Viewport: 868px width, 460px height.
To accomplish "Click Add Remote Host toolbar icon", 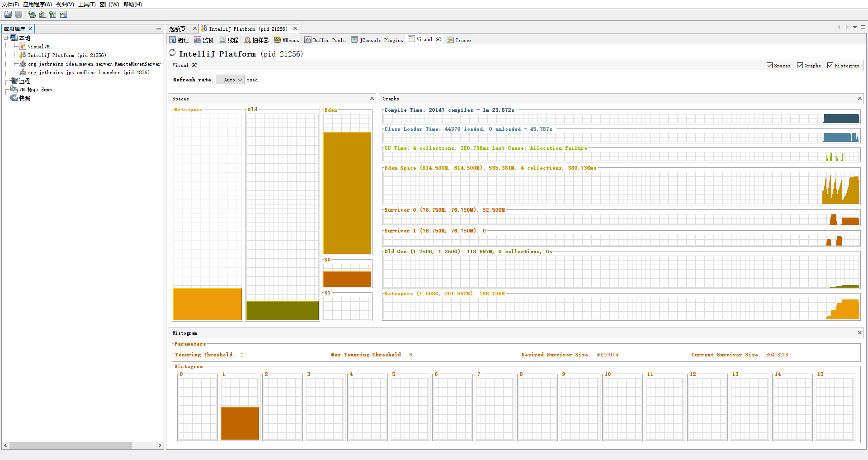I will 32,14.
